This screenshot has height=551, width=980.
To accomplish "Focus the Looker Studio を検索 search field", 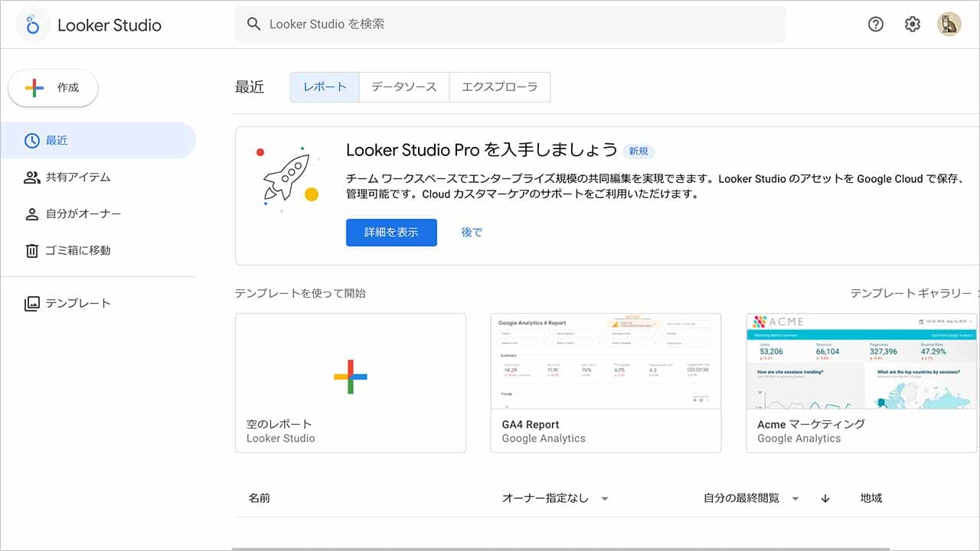I will (x=510, y=24).
